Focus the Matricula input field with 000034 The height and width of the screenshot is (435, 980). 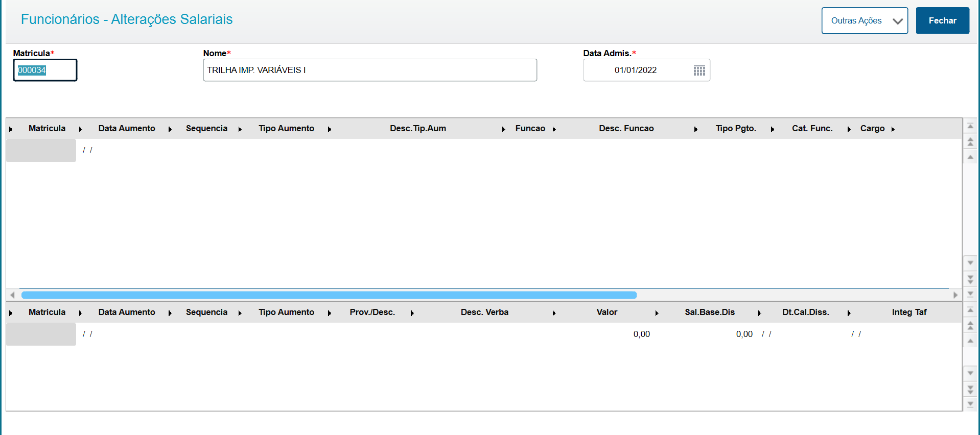click(x=45, y=70)
